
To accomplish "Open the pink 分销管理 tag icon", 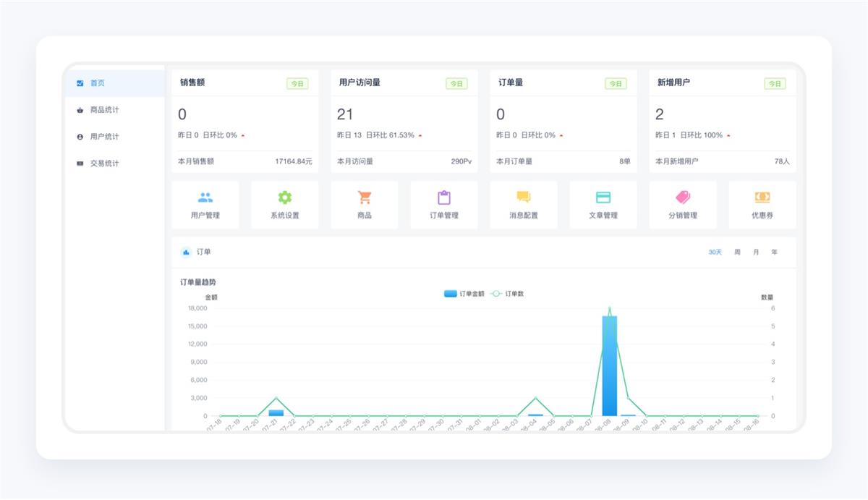I will (x=683, y=197).
